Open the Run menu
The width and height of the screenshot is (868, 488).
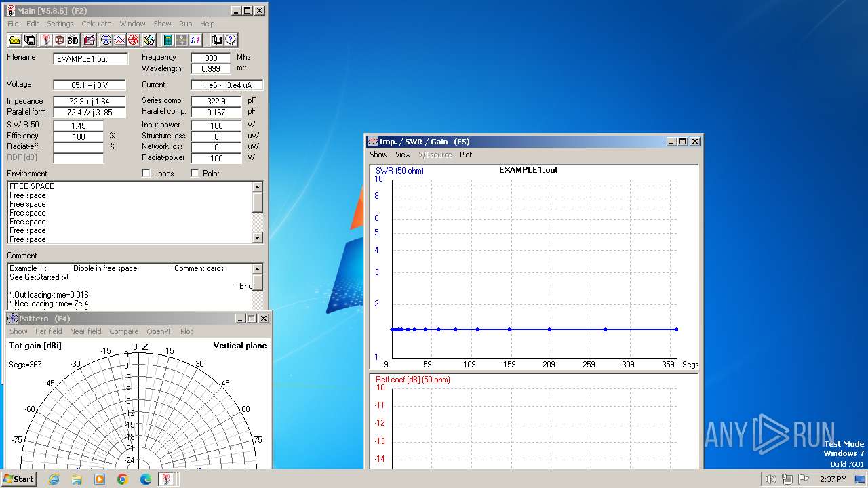[185, 24]
